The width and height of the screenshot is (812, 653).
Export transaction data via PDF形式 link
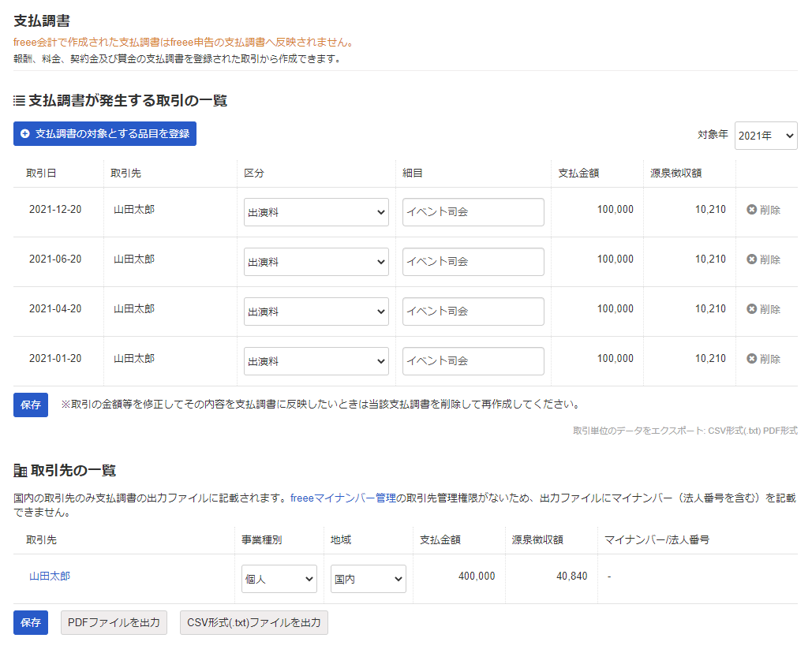point(780,431)
